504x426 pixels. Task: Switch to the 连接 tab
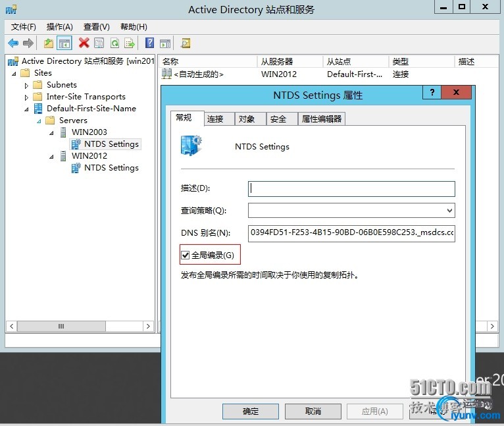pos(220,119)
